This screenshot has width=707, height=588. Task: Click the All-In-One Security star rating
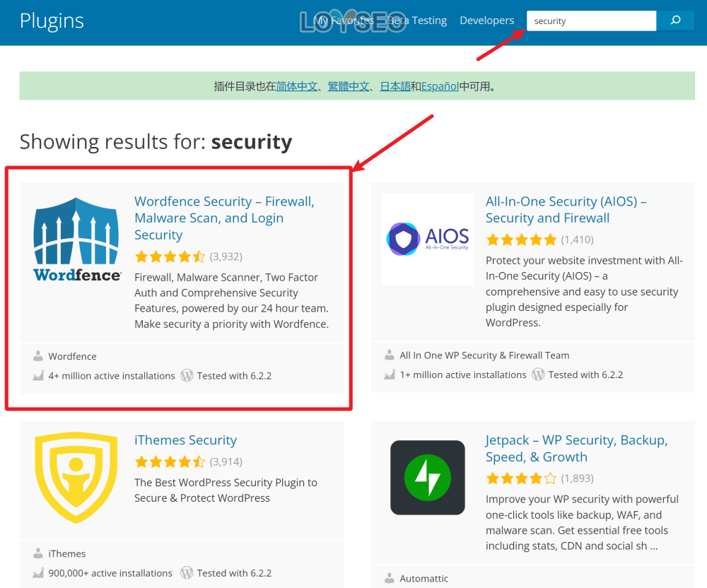[x=521, y=240]
